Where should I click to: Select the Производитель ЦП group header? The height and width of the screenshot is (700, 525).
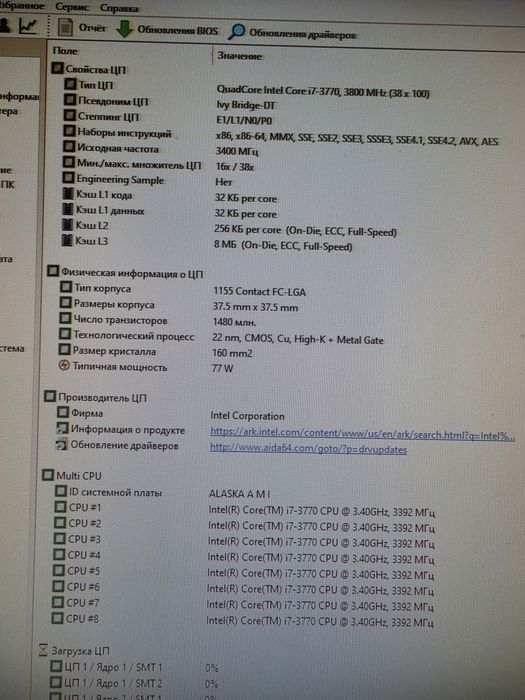(x=96, y=396)
